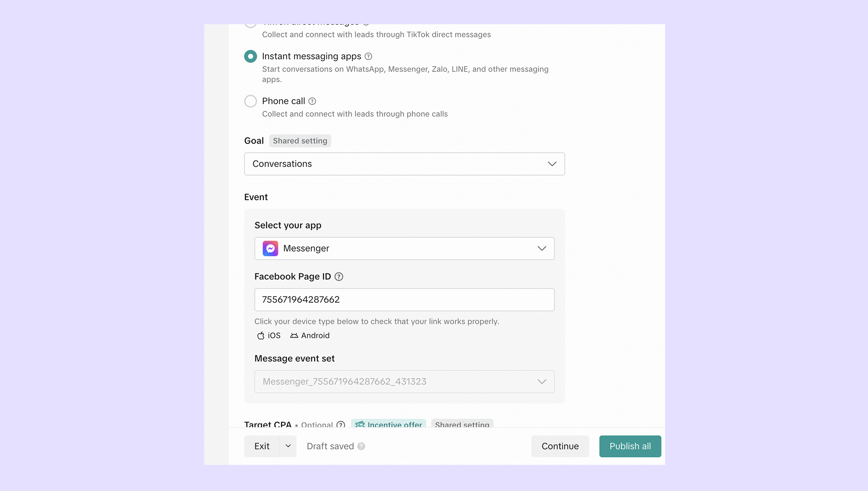Select the Phone call radio option
This screenshot has height=491, width=868.
click(251, 101)
